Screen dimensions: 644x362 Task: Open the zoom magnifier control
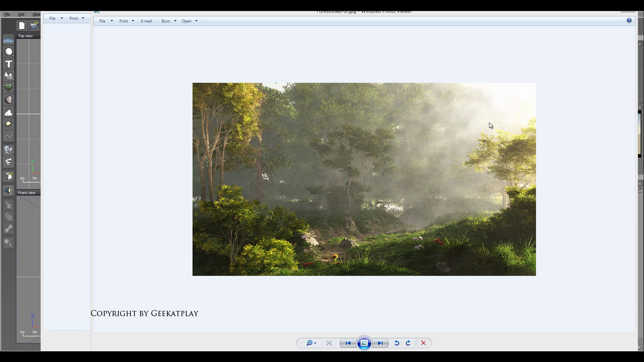(311, 343)
